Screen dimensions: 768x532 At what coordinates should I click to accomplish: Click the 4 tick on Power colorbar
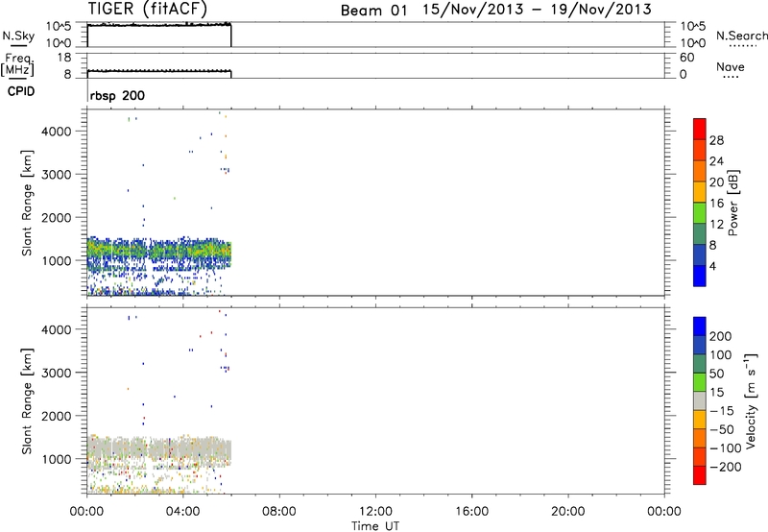pyautogui.click(x=712, y=266)
